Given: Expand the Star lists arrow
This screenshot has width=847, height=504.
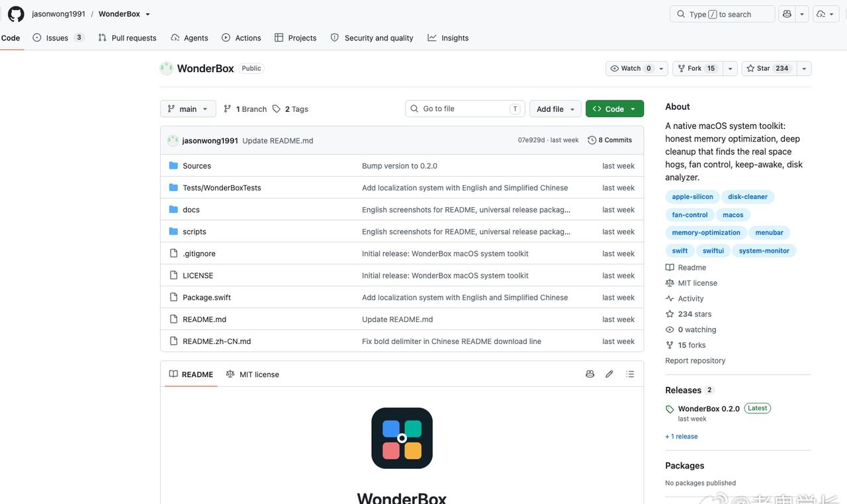Looking at the screenshot, I should tap(804, 69).
